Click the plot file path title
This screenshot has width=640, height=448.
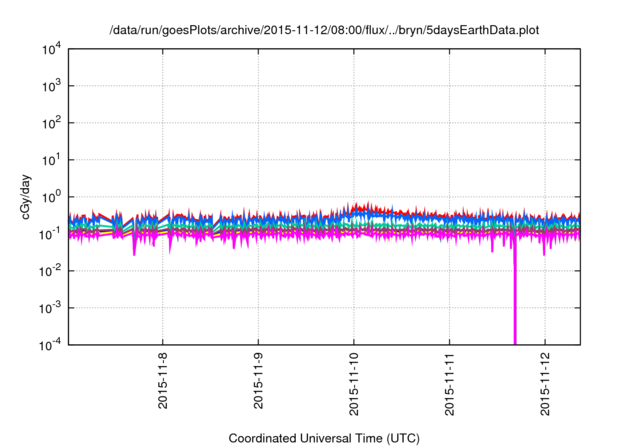point(324,31)
